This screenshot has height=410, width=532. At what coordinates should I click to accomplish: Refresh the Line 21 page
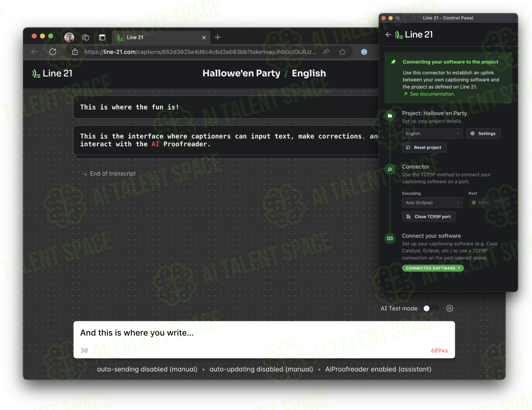53,52
